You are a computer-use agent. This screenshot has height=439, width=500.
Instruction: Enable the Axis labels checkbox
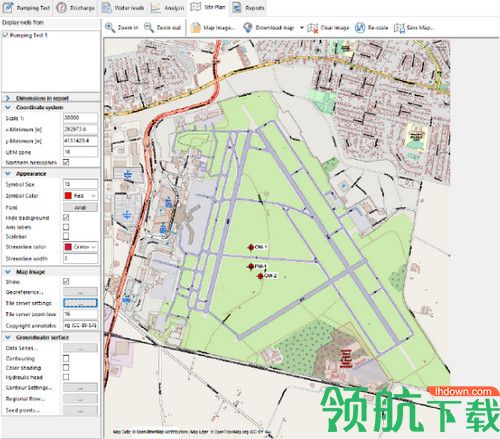point(66,227)
